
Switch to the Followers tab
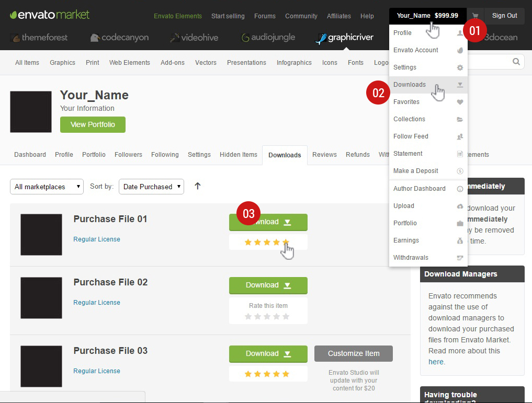pyautogui.click(x=128, y=155)
